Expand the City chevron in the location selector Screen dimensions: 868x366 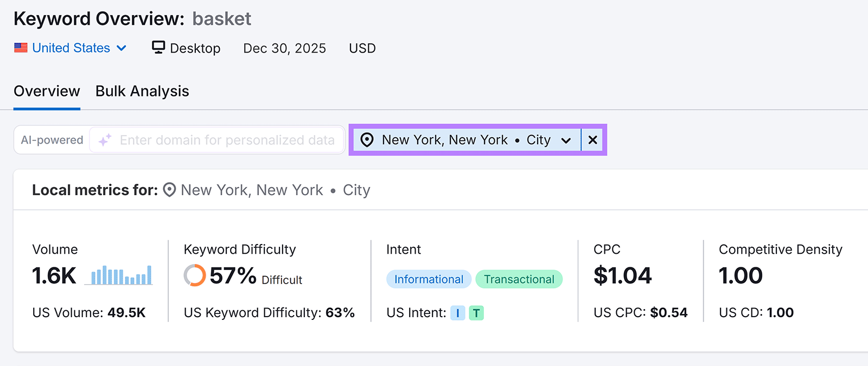(566, 140)
